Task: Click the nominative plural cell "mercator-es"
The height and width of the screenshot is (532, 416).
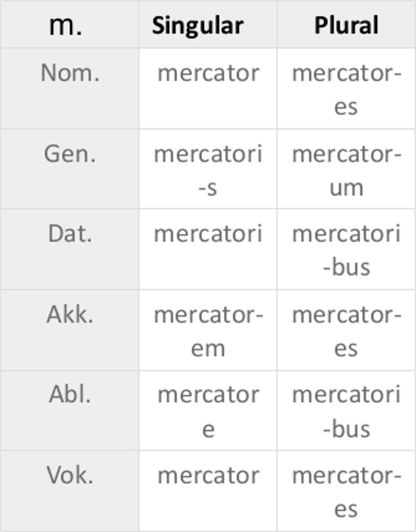Action: coord(346,90)
